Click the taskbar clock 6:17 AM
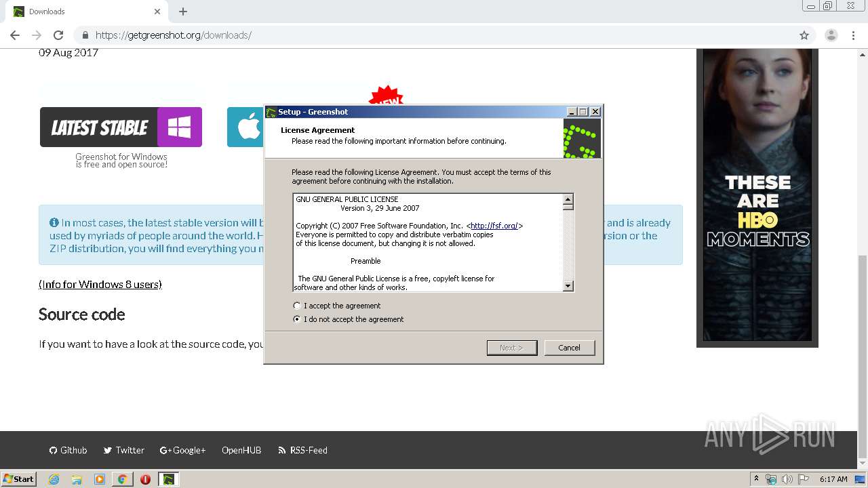 point(833,479)
